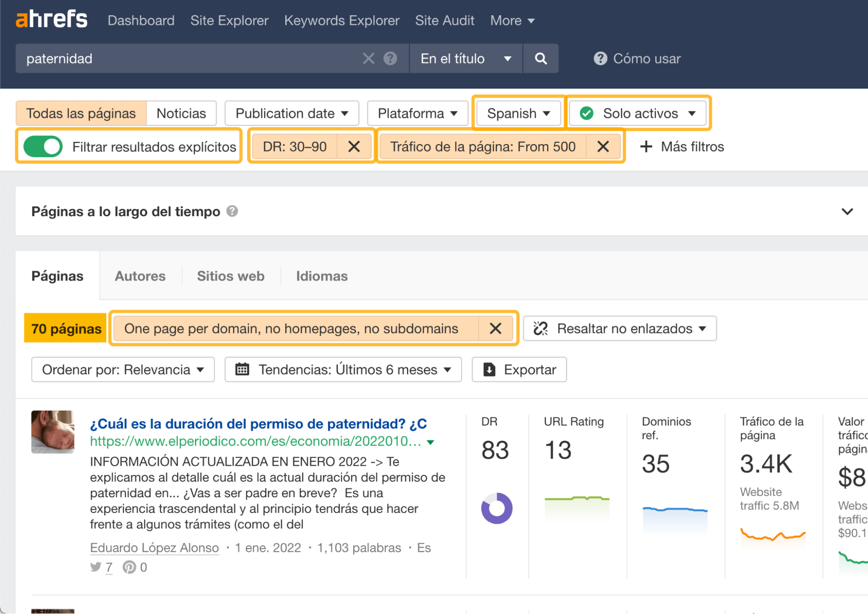Open Keywords Explorer from the top menu

pos(341,20)
